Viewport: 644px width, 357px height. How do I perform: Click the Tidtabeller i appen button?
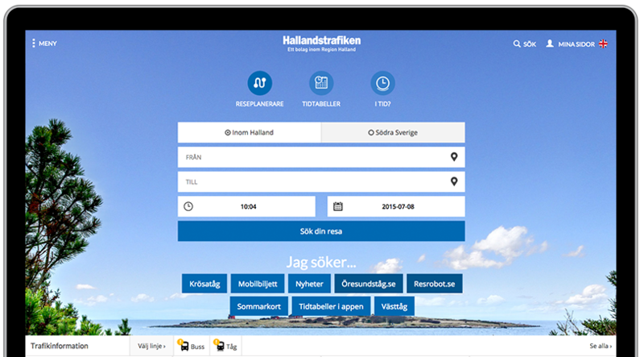pos(331,306)
